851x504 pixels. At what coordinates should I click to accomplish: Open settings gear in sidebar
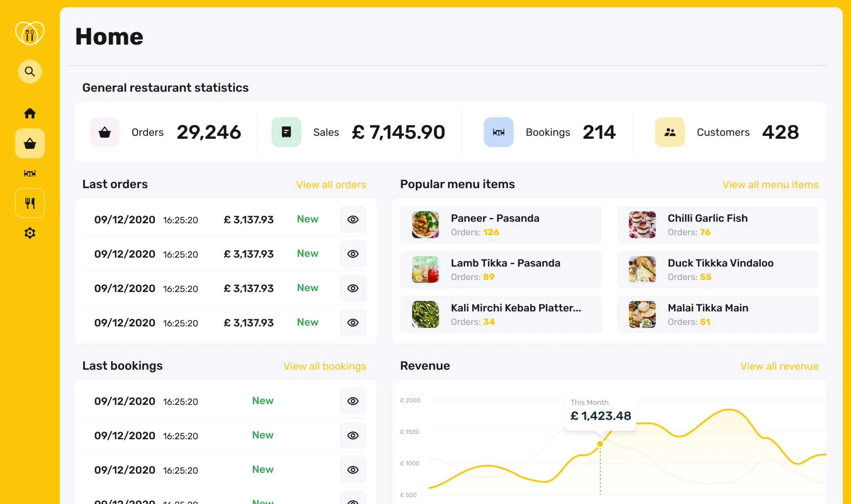pos(30,233)
